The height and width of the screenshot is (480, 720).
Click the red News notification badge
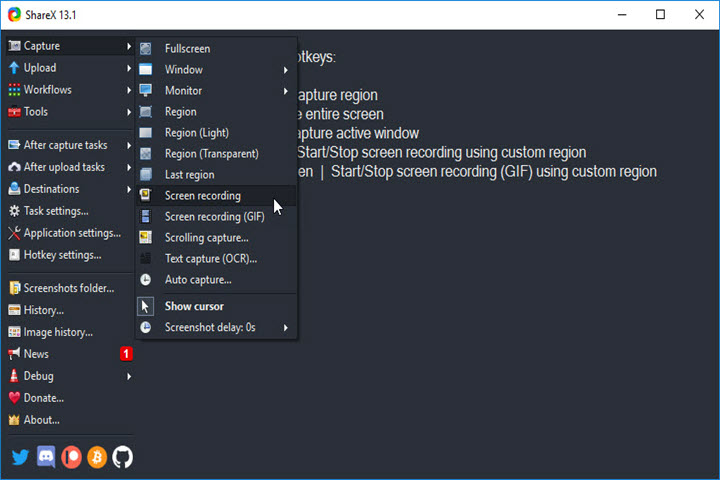tap(126, 354)
